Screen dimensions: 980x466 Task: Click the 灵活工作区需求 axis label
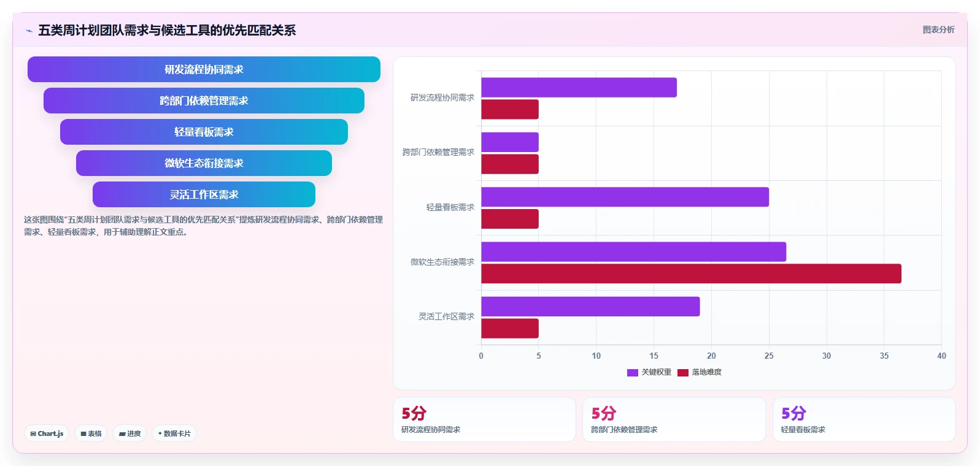coord(446,316)
